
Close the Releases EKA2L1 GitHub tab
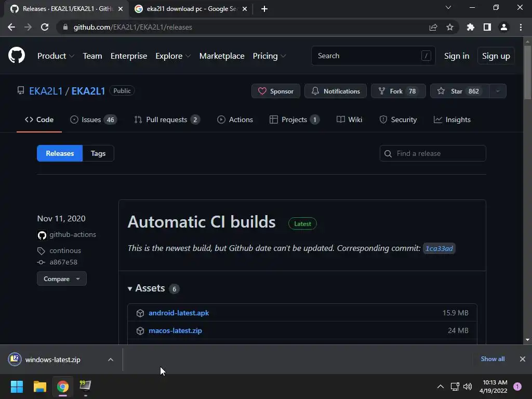point(121,9)
